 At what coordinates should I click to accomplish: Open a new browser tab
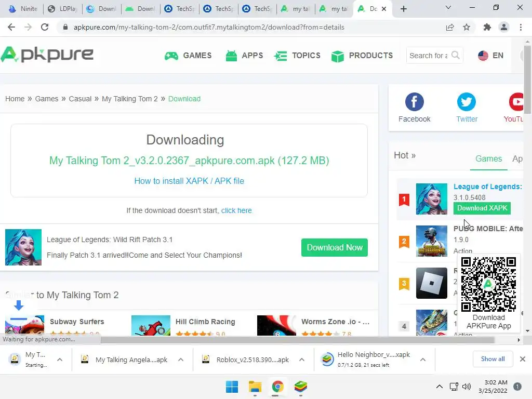tap(403, 9)
